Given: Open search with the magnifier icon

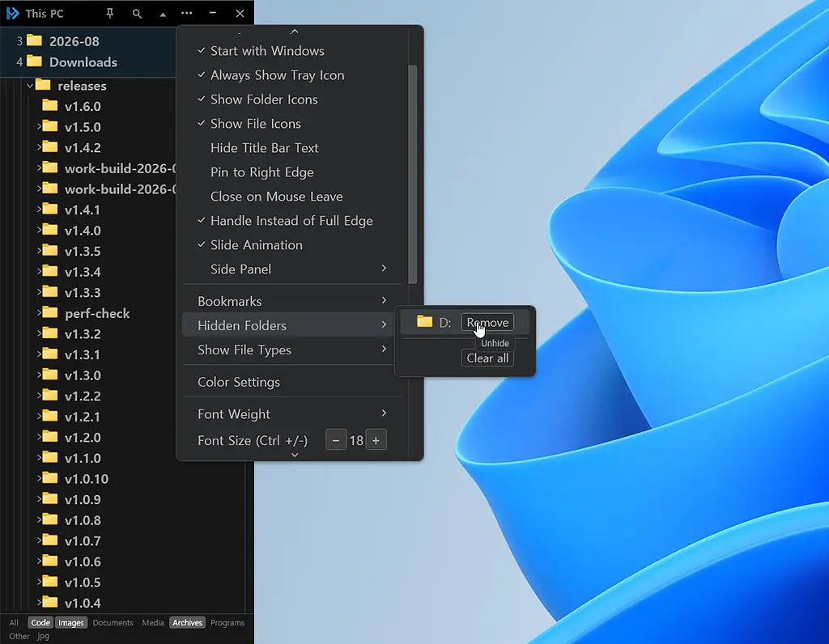Looking at the screenshot, I should click(x=137, y=14).
